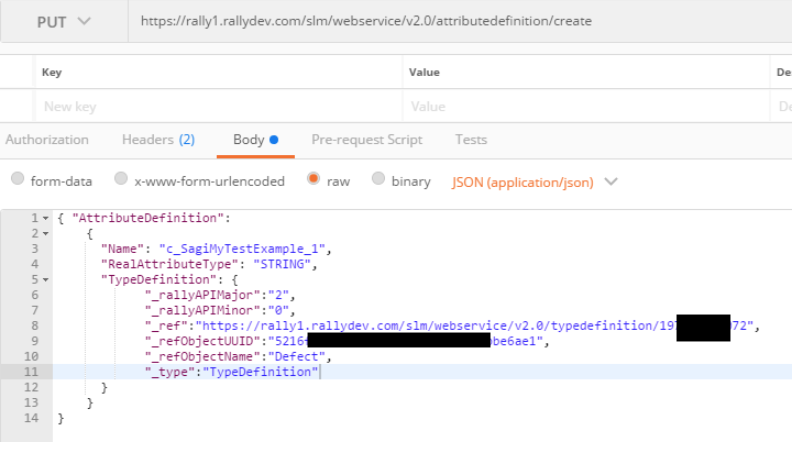Open the Headers (2) tab
This screenshot has height=463, width=802.
(x=158, y=140)
